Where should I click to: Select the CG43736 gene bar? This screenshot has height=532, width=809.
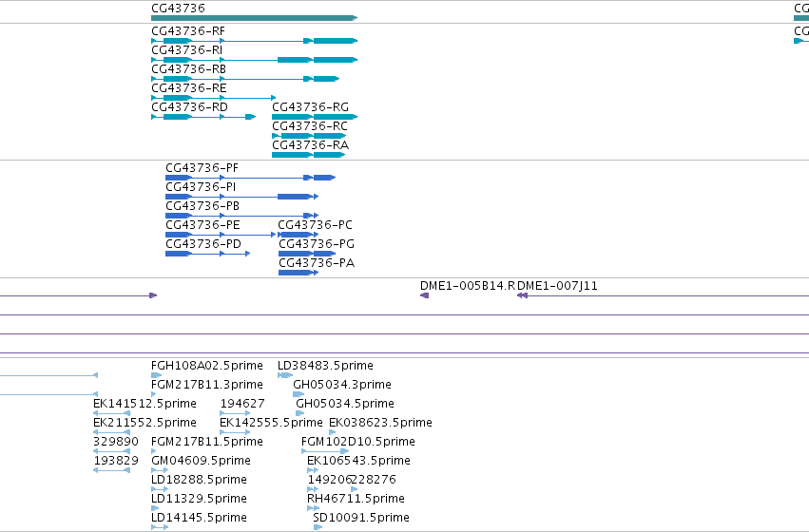(x=254, y=18)
